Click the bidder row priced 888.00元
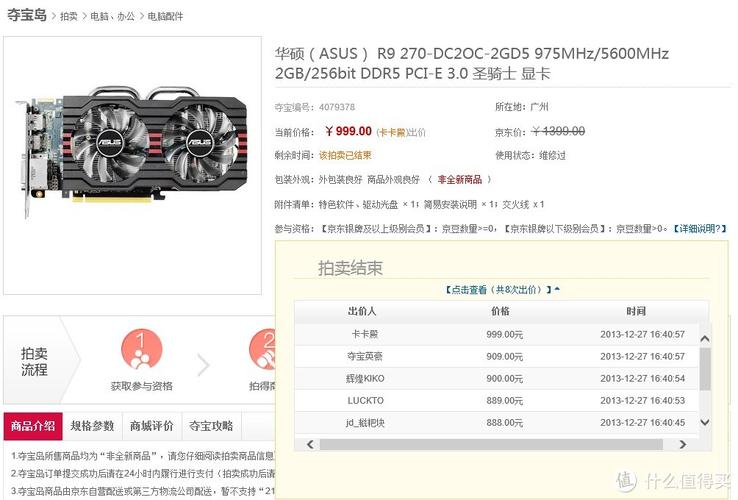 point(497,423)
